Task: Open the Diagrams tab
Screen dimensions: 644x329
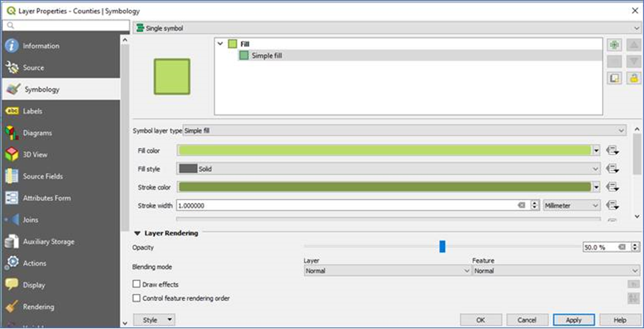Action: [61, 133]
